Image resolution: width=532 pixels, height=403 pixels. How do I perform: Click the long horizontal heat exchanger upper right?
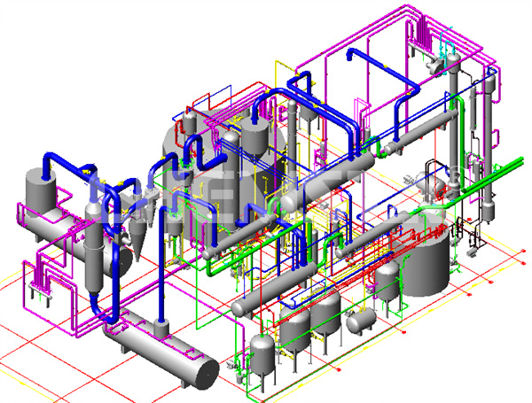point(410,135)
